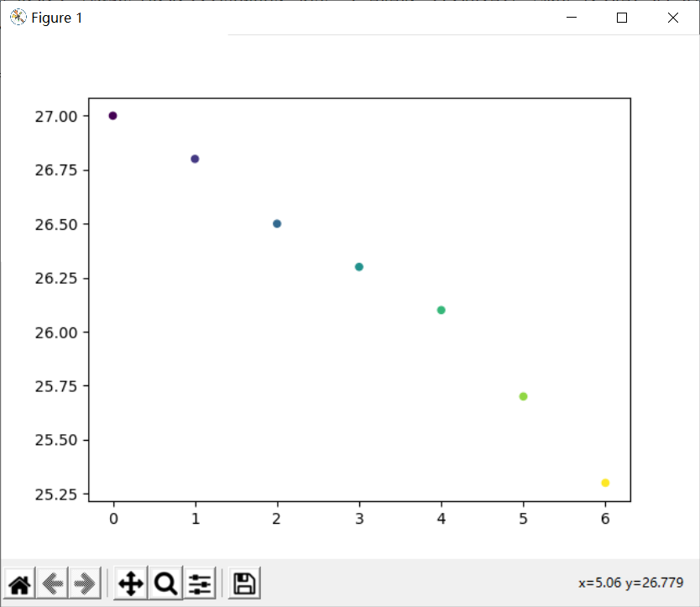This screenshot has height=607, width=700.
Task: Open Configure subplots sliders icon
Action: pyautogui.click(x=200, y=583)
